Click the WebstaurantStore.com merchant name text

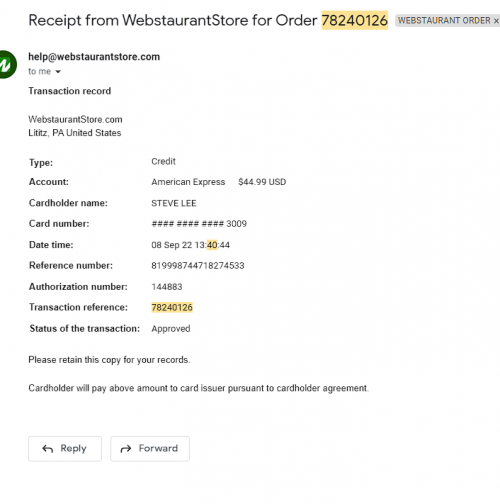click(75, 119)
